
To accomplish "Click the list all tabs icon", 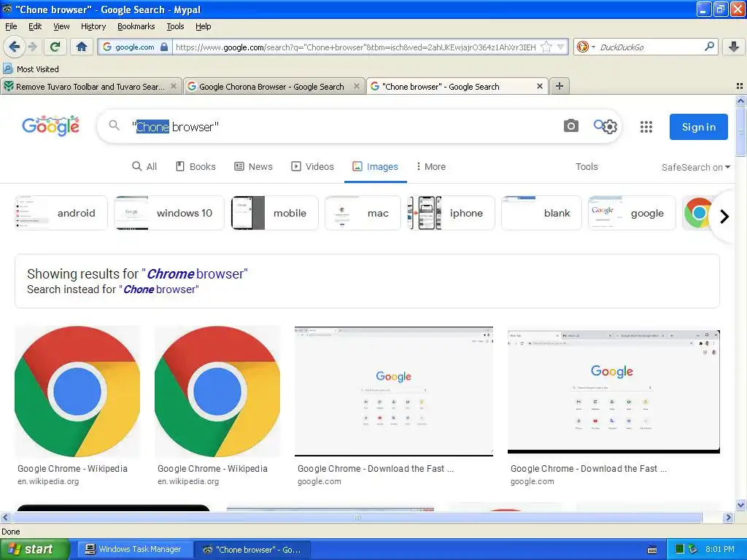I will pyautogui.click(x=740, y=86).
